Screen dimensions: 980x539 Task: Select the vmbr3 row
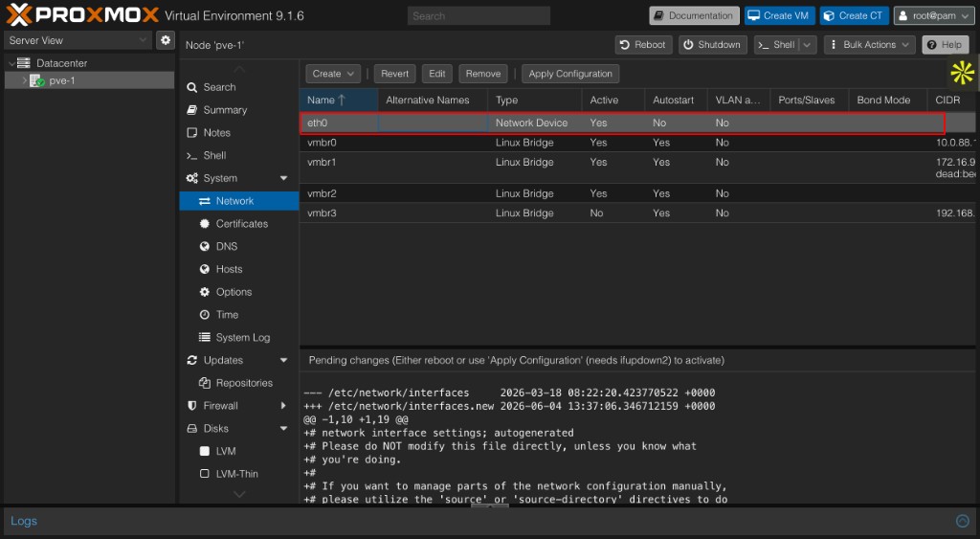637,213
